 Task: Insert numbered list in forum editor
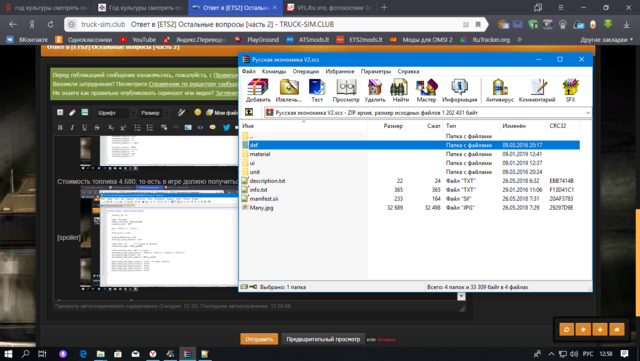150,127
